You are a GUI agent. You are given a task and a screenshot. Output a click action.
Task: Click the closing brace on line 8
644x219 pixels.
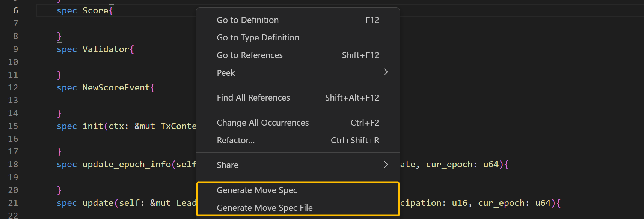(x=59, y=36)
